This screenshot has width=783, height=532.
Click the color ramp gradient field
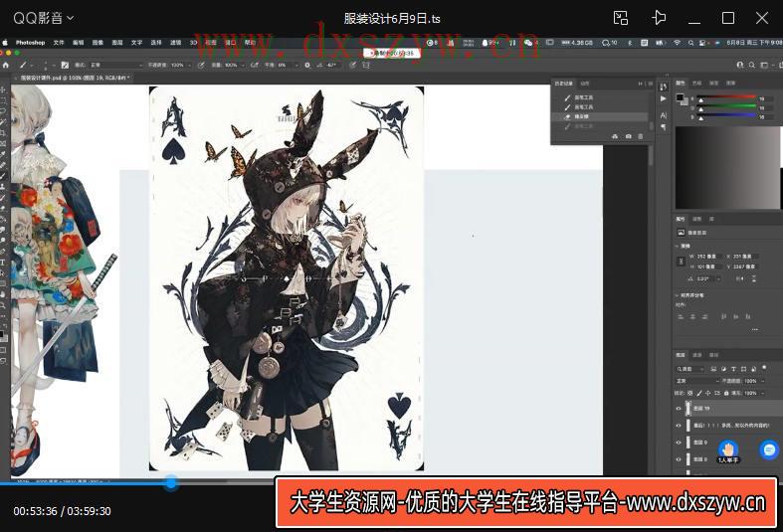pyautogui.click(x=727, y=167)
